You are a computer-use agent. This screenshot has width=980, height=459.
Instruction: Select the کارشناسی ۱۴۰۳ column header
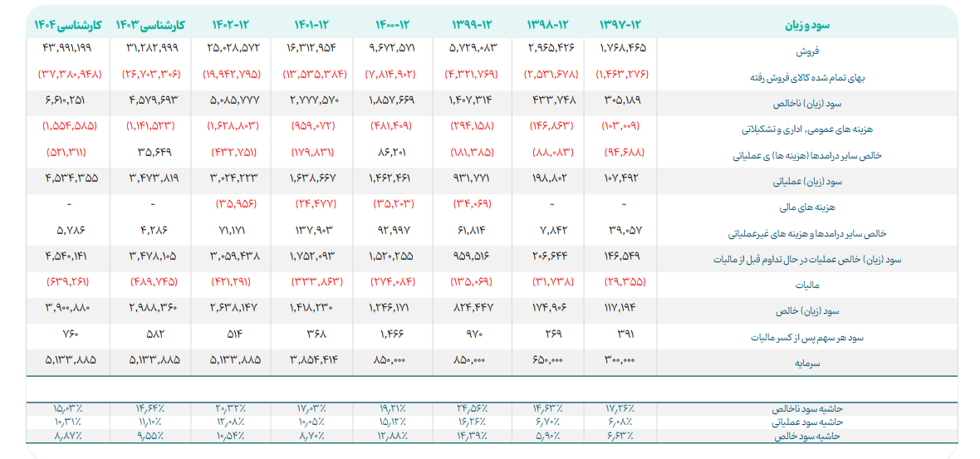point(150,25)
